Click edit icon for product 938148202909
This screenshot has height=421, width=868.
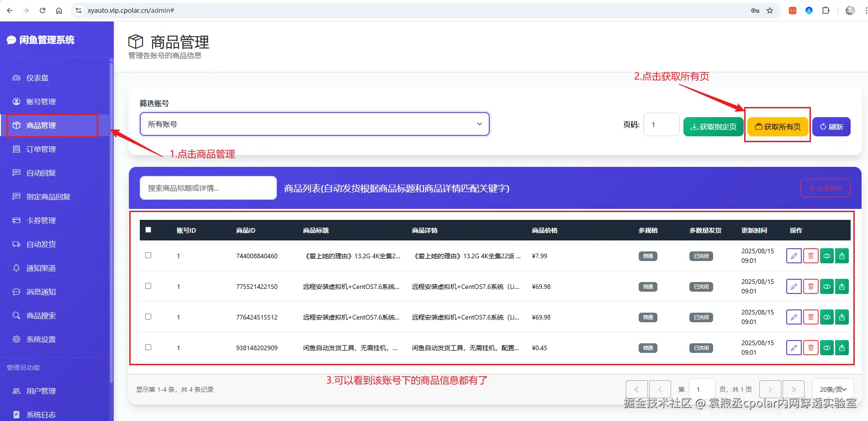click(x=794, y=348)
